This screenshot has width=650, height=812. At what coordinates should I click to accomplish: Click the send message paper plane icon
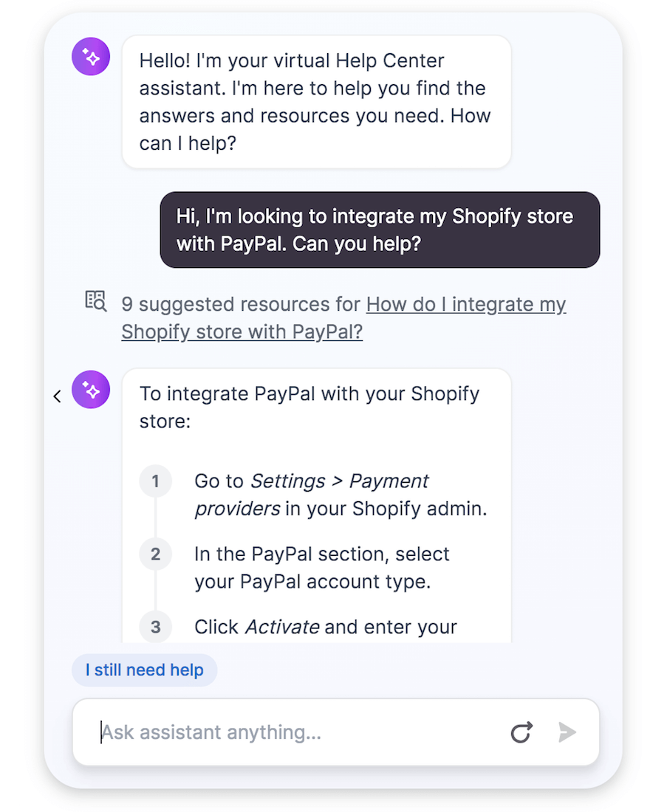[567, 732]
